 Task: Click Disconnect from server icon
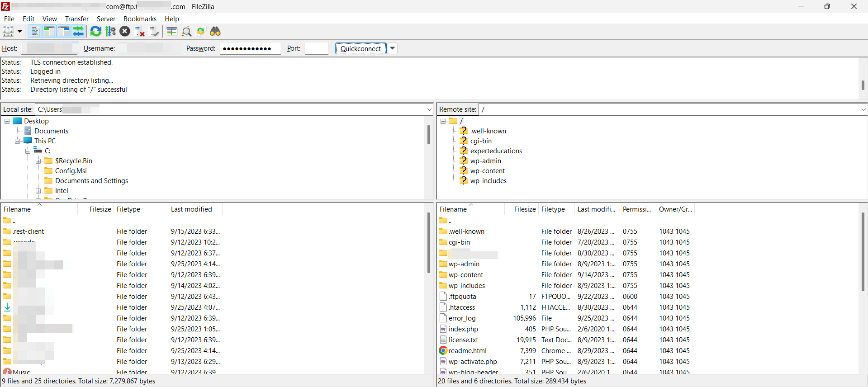click(x=140, y=31)
